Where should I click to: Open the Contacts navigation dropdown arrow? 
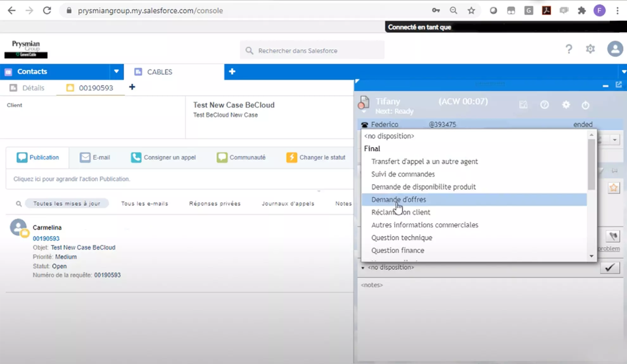click(116, 71)
